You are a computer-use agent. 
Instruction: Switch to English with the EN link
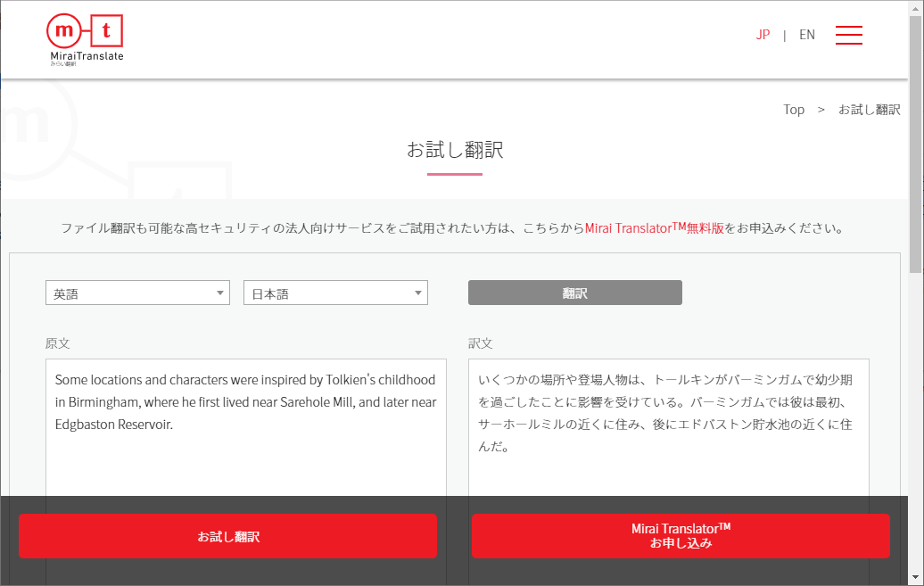pos(807,35)
